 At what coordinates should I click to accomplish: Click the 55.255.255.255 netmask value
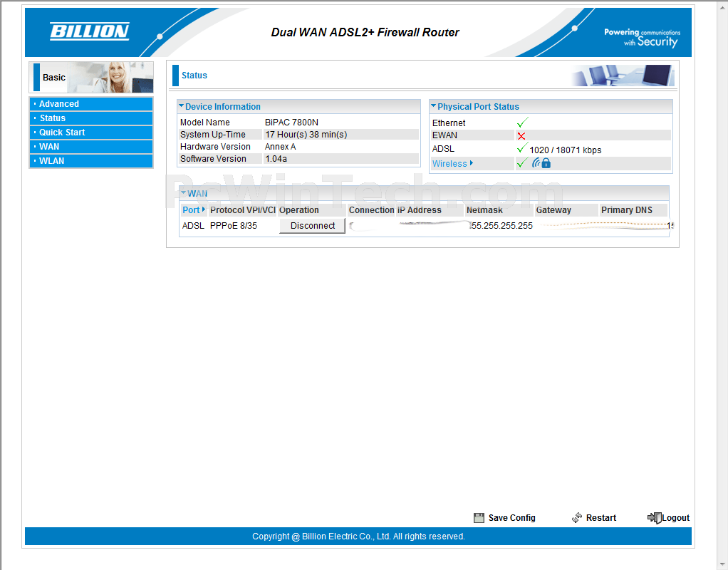pyautogui.click(x=501, y=226)
